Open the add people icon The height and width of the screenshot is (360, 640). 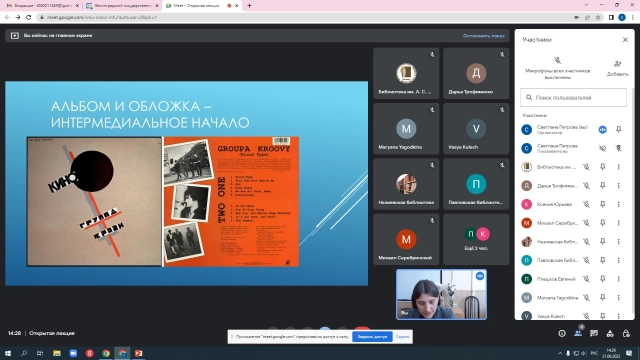click(x=617, y=64)
